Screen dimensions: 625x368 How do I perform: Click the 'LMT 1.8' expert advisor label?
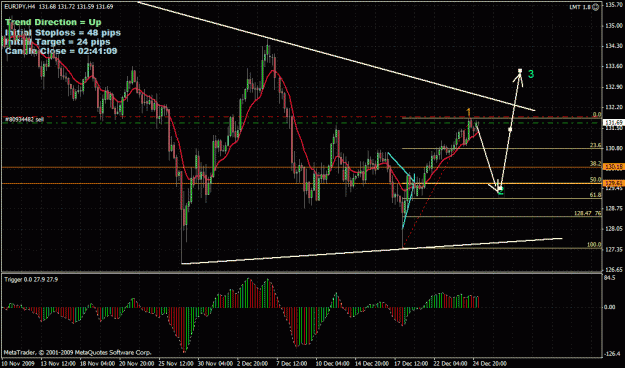click(x=580, y=7)
